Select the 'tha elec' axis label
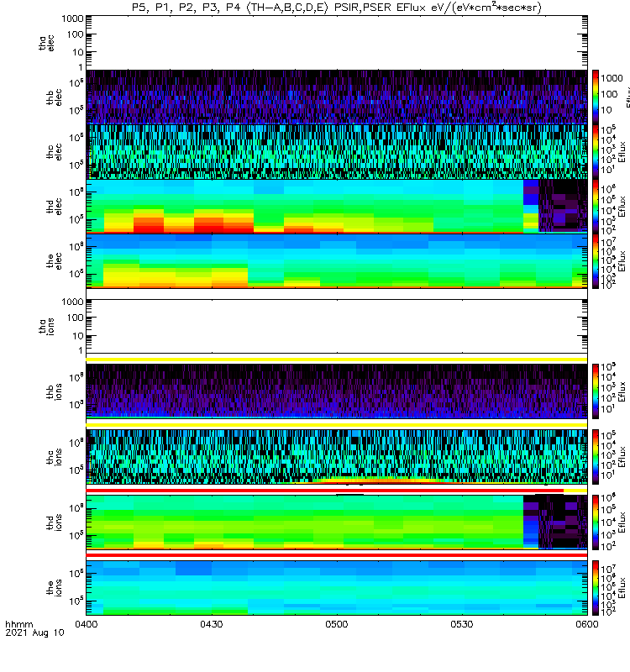This screenshot has width=630, height=672. (47, 44)
